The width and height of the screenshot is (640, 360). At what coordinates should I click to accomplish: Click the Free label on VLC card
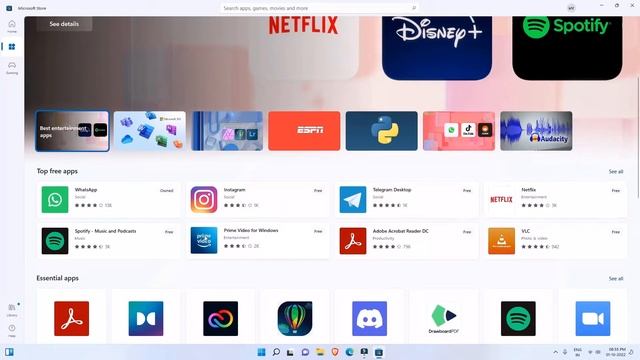[x=616, y=232]
